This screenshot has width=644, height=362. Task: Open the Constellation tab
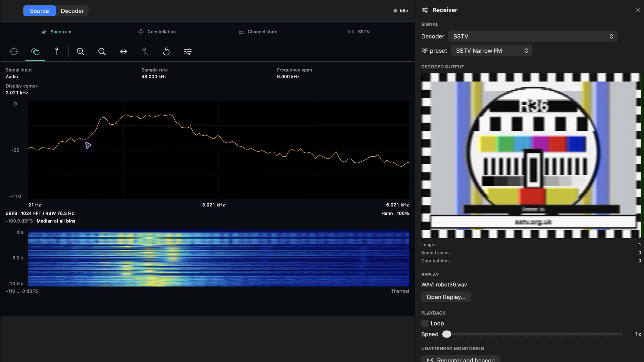(157, 32)
